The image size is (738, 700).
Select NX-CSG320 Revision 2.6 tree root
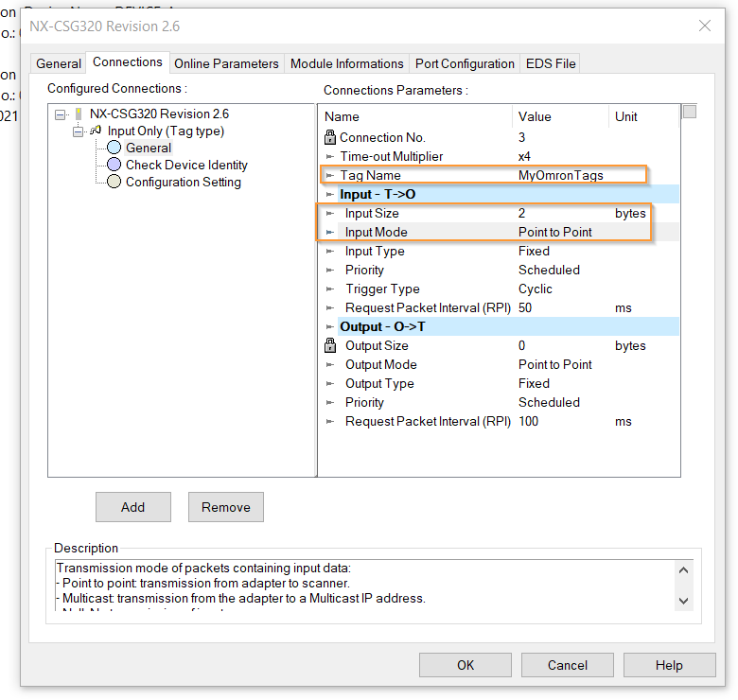point(159,114)
